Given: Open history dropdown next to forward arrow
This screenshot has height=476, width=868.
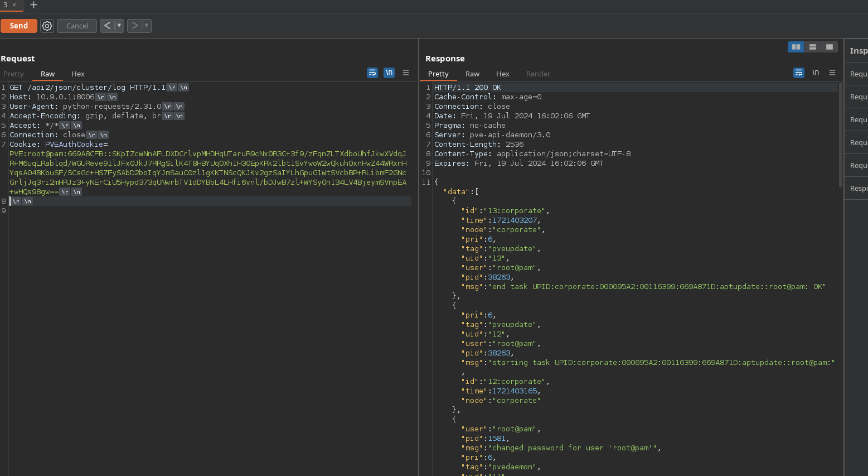Looking at the screenshot, I should click(147, 26).
